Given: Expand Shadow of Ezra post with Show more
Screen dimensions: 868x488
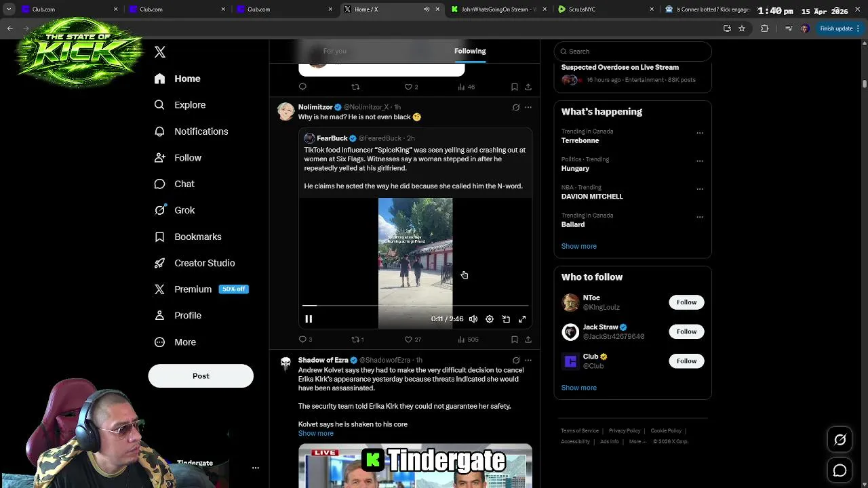Looking at the screenshot, I should pos(316,434).
